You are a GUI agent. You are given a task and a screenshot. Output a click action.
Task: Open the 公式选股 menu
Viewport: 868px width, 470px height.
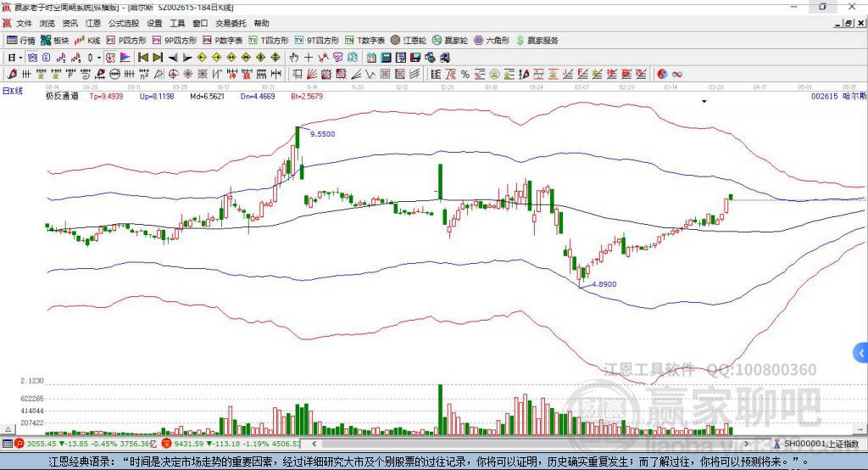tap(124, 23)
